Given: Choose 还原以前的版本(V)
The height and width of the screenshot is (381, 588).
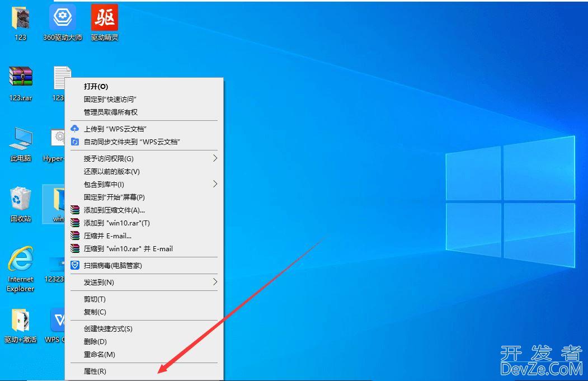Looking at the screenshot, I should pos(144,171).
